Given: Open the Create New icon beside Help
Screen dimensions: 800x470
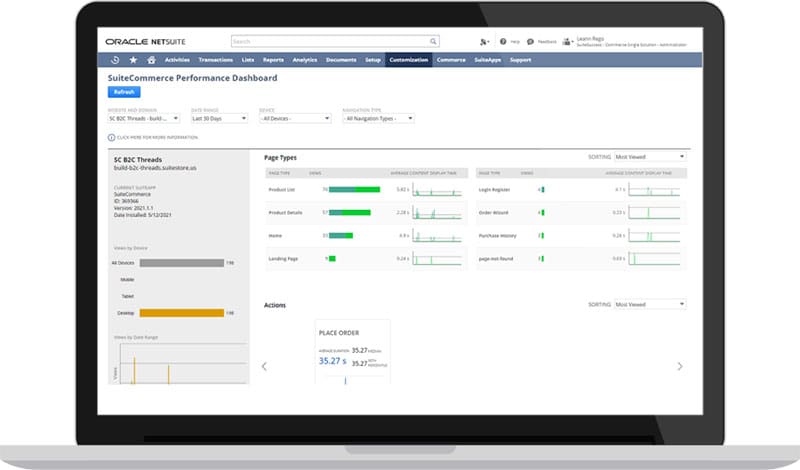Looking at the screenshot, I should click(484, 42).
